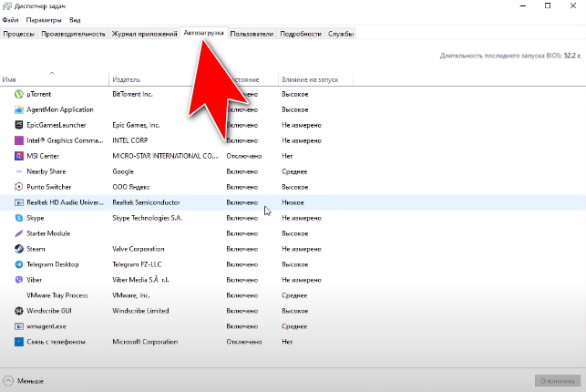This screenshot has width=586, height=392.
Task: Select the Punto Switcher name
Action: (49, 187)
